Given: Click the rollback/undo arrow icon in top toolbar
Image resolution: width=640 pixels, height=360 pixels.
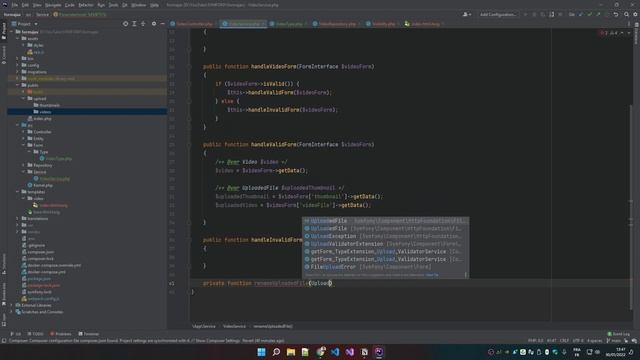Looking at the screenshot, I should (616, 14).
